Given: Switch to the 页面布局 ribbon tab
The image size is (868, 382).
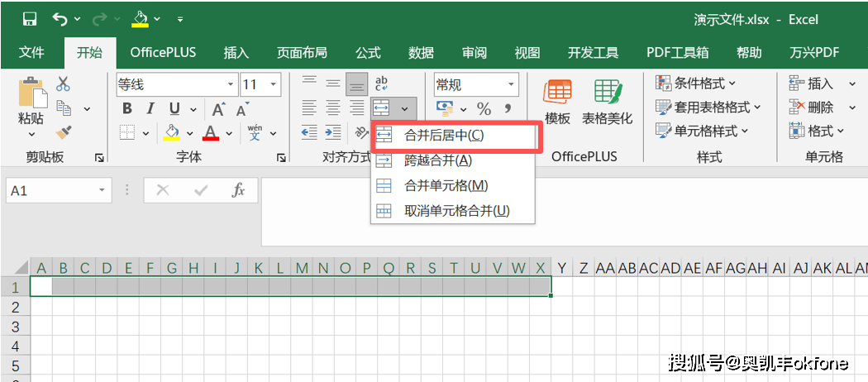Looking at the screenshot, I should 301,53.
